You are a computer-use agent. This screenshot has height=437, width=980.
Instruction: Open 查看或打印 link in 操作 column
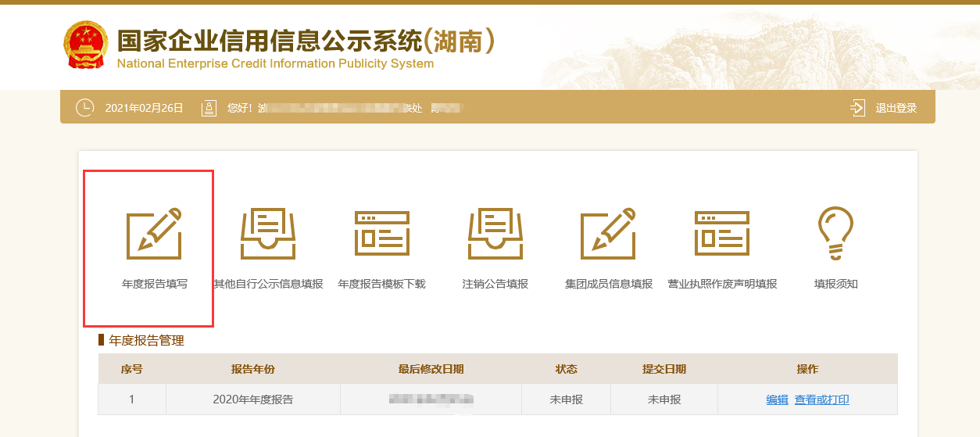coord(821,399)
